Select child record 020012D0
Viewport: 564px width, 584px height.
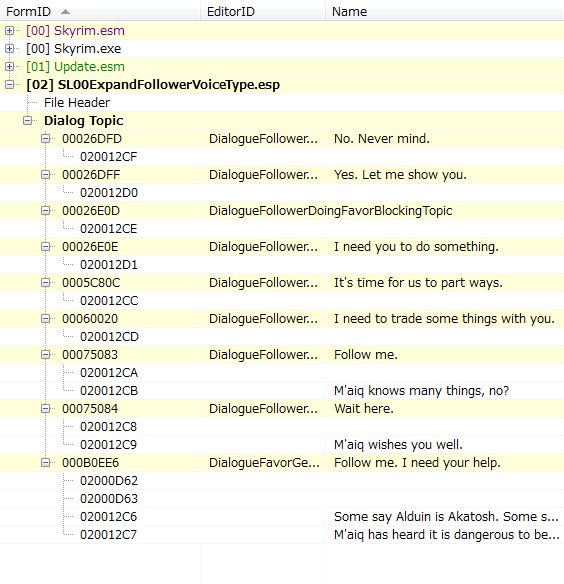(109, 193)
